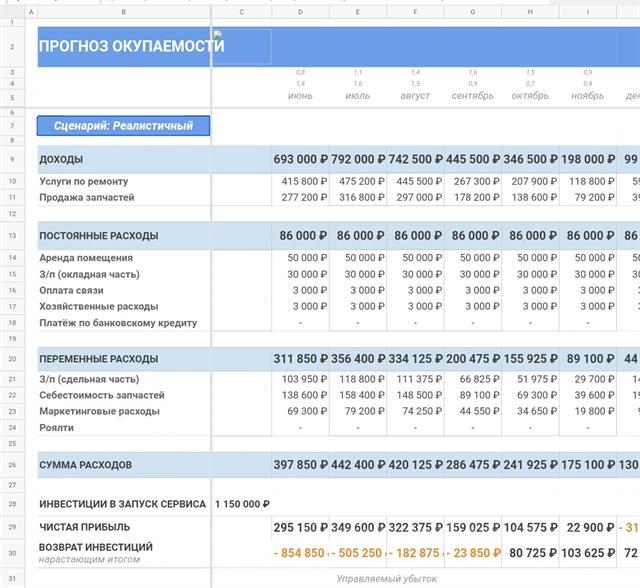Viewport: 640px width, 588px height.
Task: Click the 'ноябрь' month cell
Action: tap(587, 96)
